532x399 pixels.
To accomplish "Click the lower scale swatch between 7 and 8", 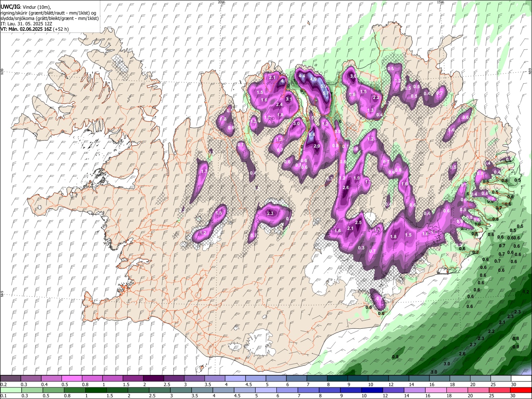I will pos(308,390).
